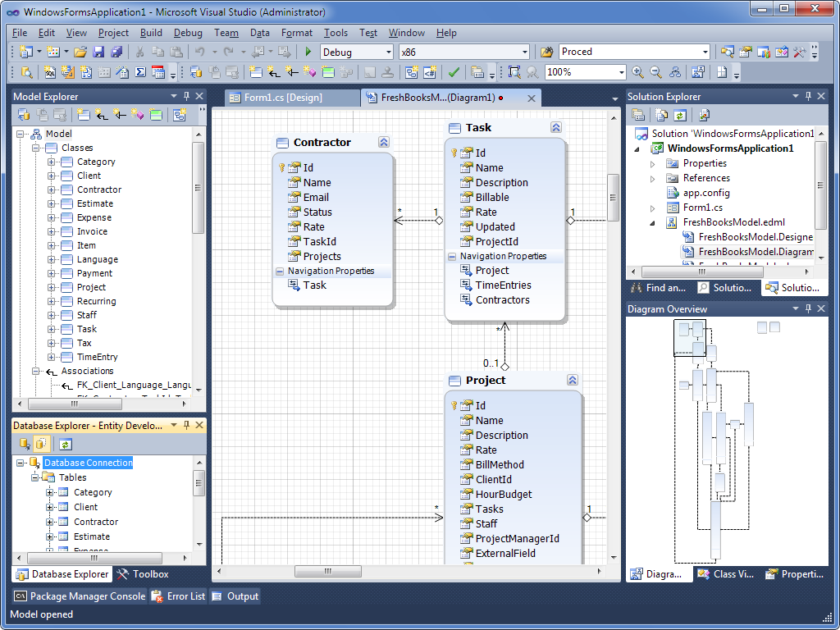Open the Build menu
The width and height of the screenshot is (840, 630).
point(151,33)
